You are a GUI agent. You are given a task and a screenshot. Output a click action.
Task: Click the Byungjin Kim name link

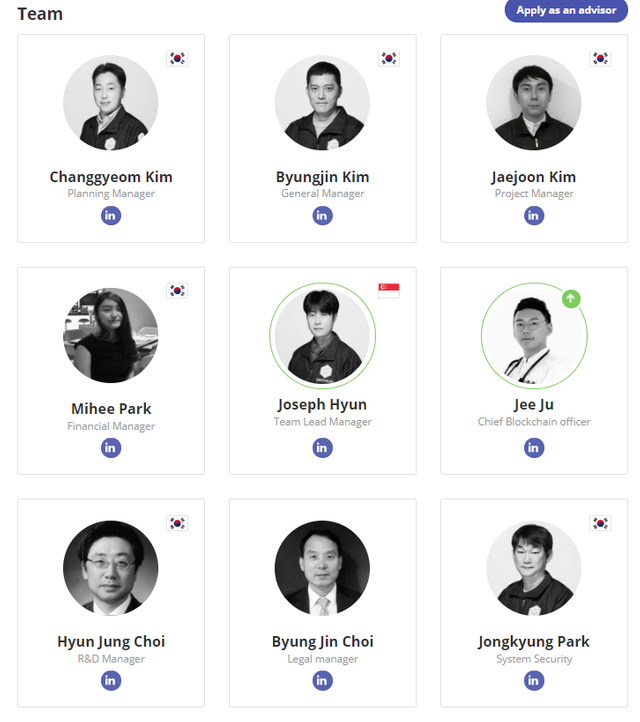(322, 177)
